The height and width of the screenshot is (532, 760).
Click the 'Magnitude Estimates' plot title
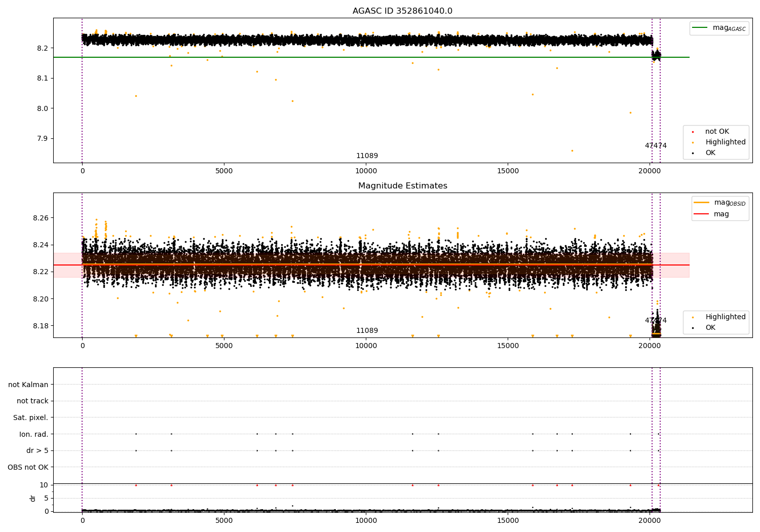(402, 186)
